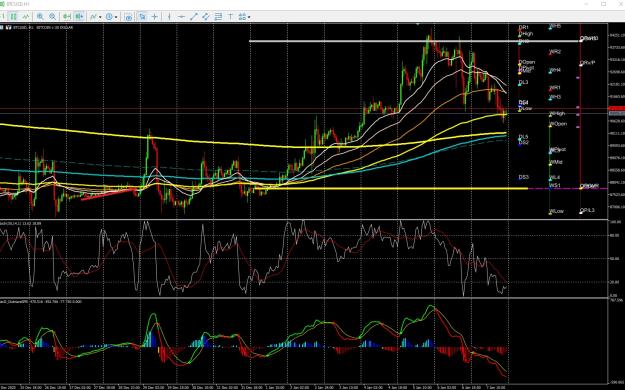Click the WL4 level label
This screenshot has height=390, width=625.
[x=555, y=177]
